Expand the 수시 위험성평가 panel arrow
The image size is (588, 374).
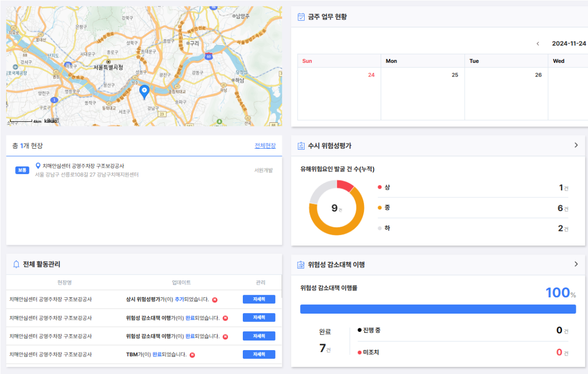click(576, 145)
